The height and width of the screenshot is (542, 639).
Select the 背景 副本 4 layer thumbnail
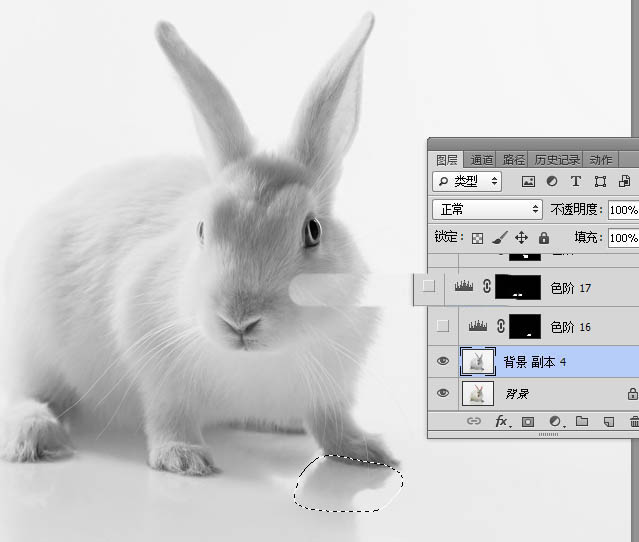[x=478, y=361]
